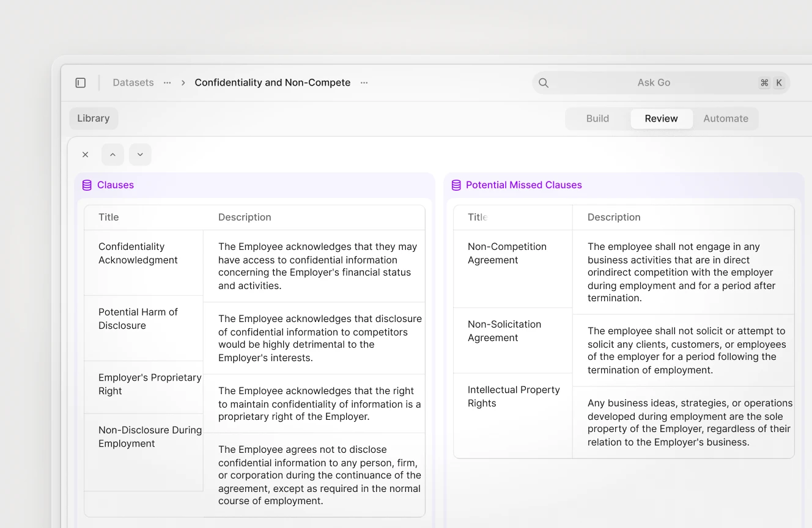This screenshot has height=528, width=812.
Task: Select the Review tab
Action: 662,119
